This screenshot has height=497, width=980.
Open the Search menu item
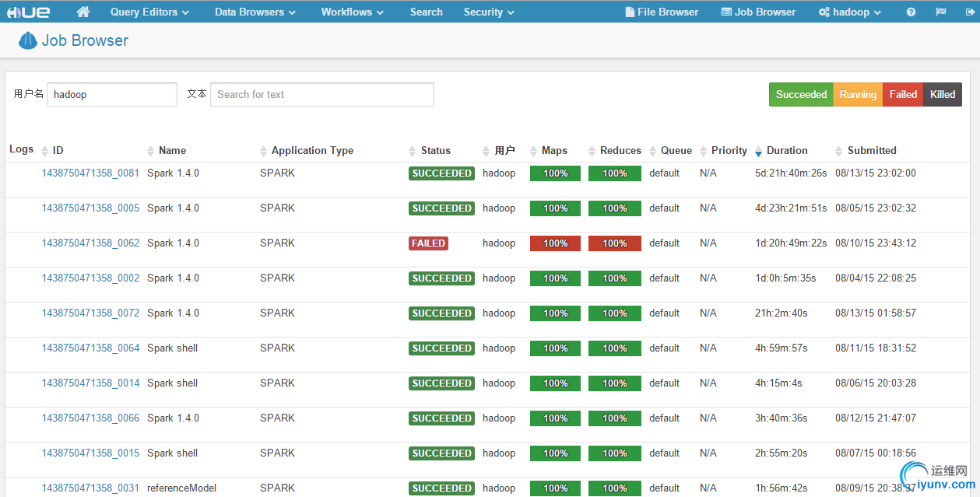tap(427, 12)
